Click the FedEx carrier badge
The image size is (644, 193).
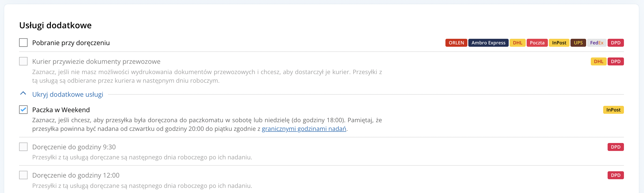point(596,43)
